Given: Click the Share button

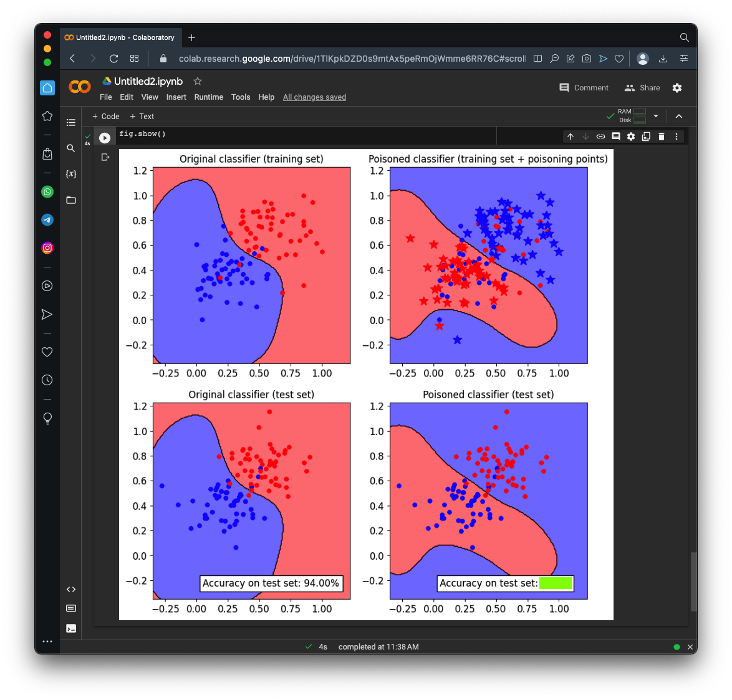Looking at the screenshot, I should (x=642, y=88).
